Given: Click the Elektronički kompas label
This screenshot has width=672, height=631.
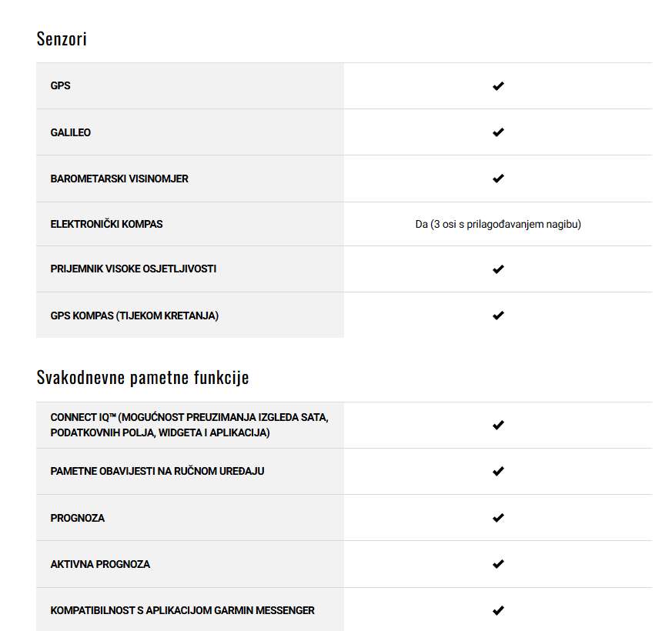Looking at the screenshot, I should tap(107, 224).
